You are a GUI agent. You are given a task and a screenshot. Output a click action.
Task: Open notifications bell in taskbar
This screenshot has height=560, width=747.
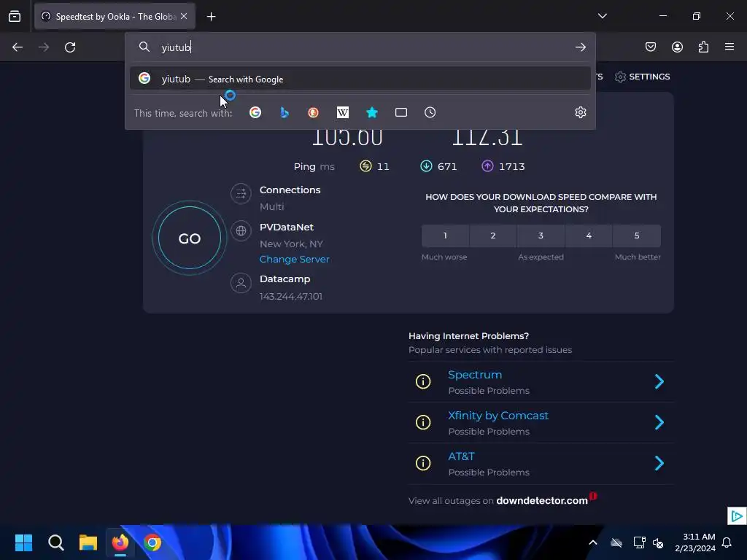click(727, 542)
